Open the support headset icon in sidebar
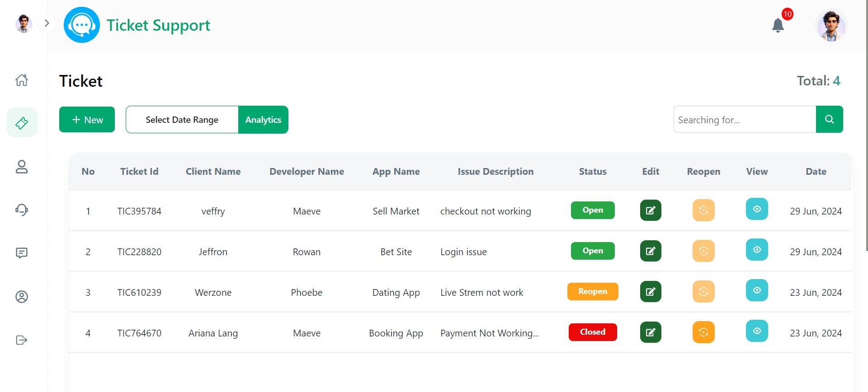 (x=22, y=210)
